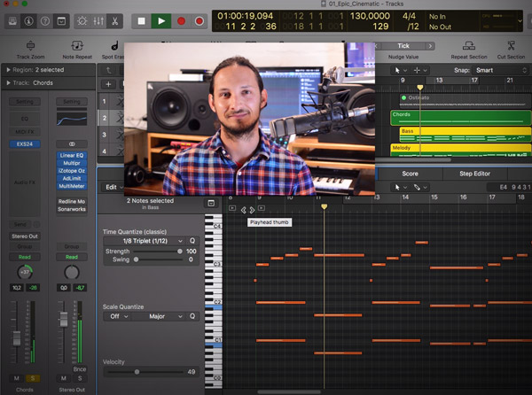
Task: Toggle Read automation on Stereo Out strip
Action: point(72,257)
